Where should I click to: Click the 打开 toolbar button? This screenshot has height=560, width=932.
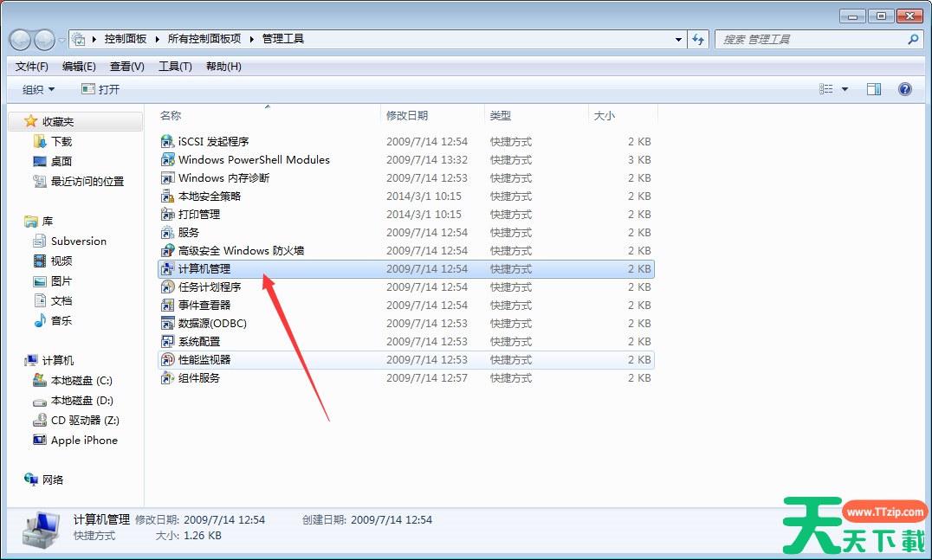(x=100, y=89)
